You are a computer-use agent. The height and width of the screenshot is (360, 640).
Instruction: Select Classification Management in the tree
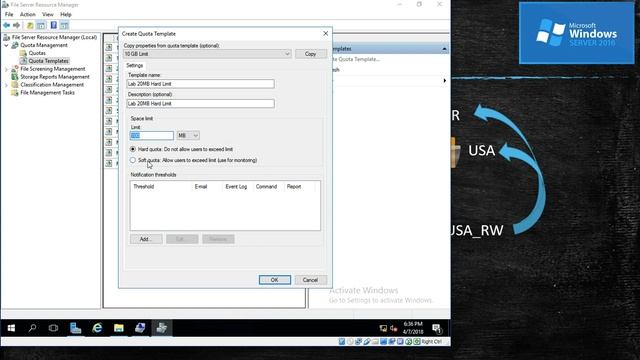52,84
